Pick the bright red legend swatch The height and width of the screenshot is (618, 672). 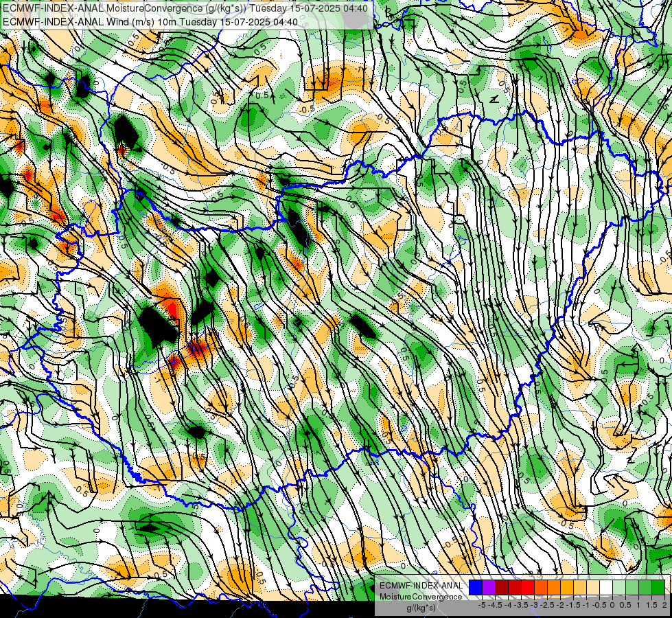pos(528,587)
